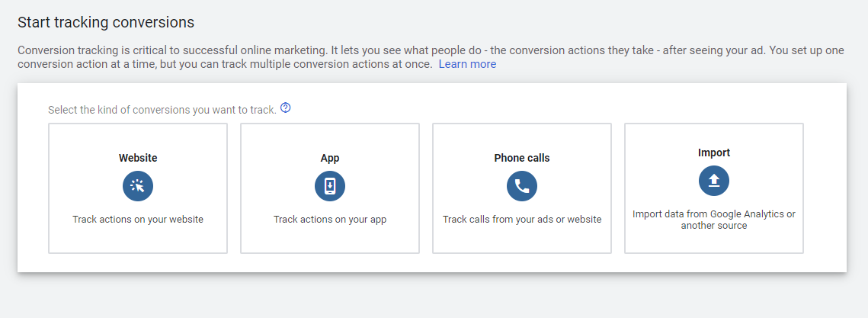Select the "Website" card title
The height and width of the screenshot is (318, 868).
138,158
